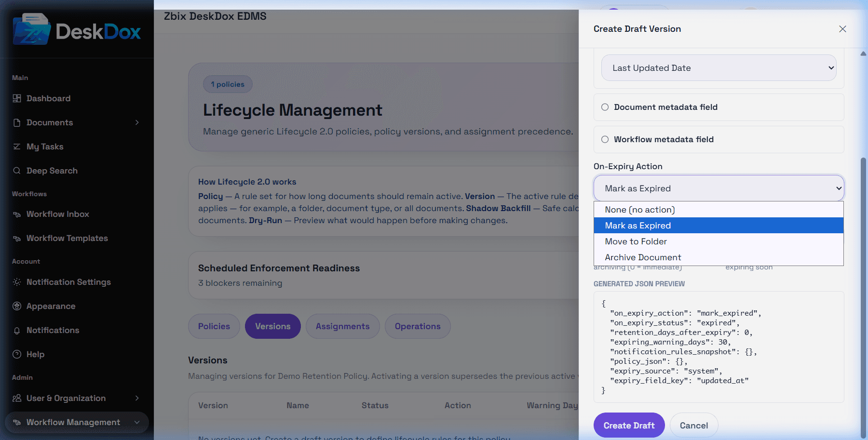
Task: Click the Name column header
Action: click(x=298, y=405)
